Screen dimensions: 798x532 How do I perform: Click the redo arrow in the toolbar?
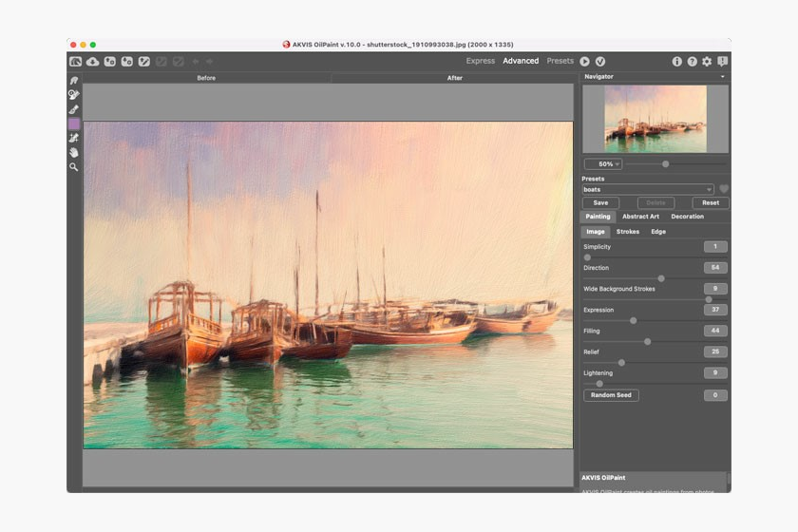click(x=209, y=62)
